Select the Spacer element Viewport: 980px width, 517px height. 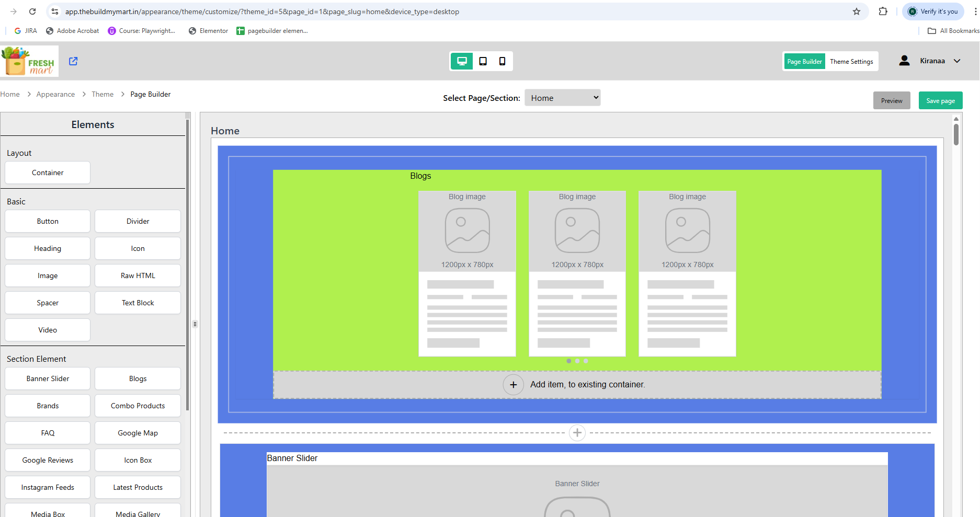tap(48, 303)
